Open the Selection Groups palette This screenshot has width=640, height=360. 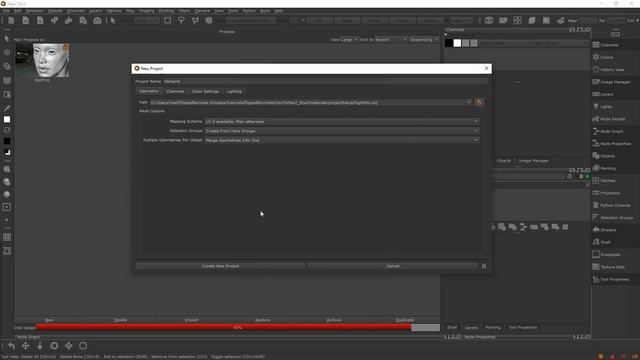[613, 218]
